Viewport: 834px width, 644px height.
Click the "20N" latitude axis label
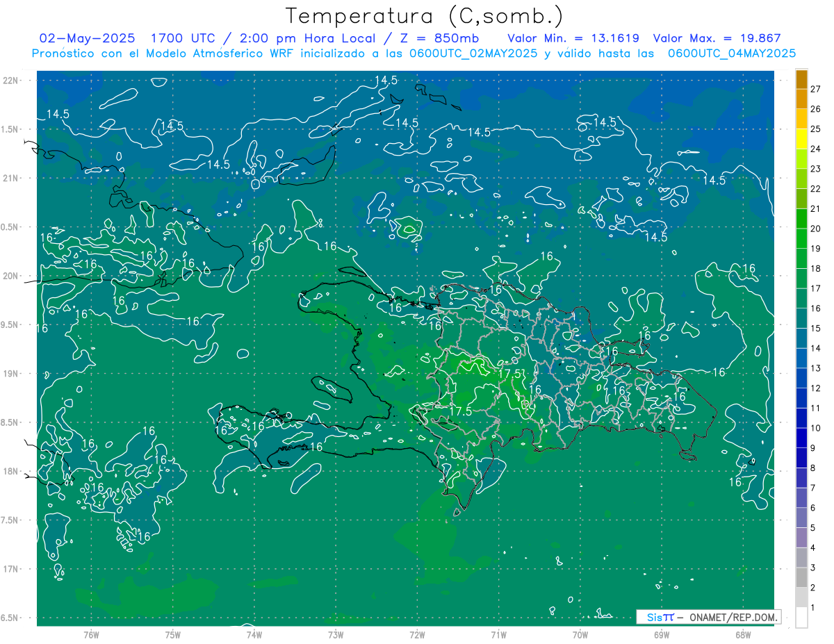10,276
